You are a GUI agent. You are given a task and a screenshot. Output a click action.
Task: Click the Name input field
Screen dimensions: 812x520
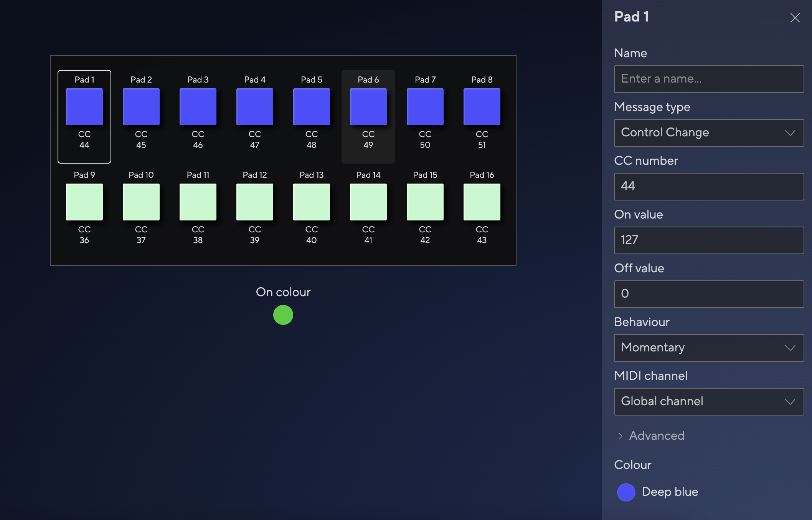[709, 79]
